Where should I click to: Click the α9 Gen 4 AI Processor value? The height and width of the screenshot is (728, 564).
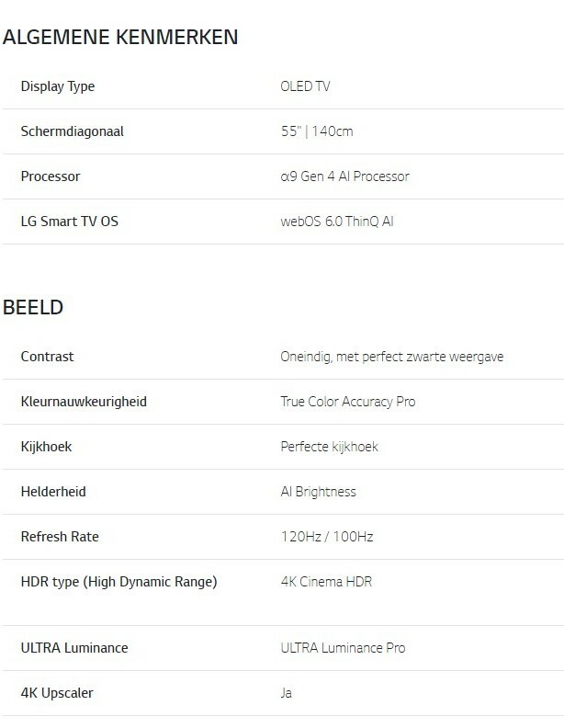344,176
